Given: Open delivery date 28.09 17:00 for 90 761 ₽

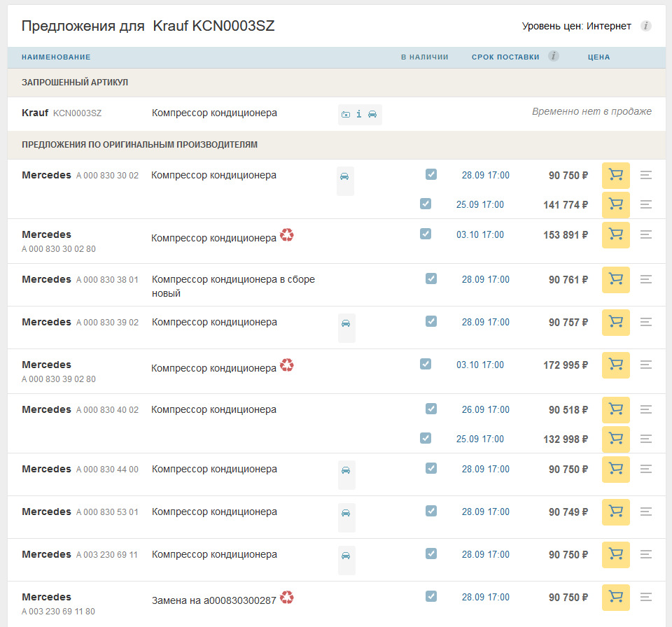Looking at the screenshot, I should 486,279.
